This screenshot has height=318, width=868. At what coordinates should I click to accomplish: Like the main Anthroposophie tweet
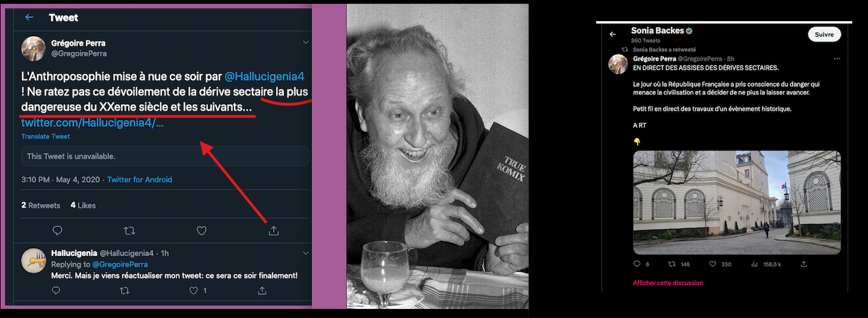tap(201, 231)
